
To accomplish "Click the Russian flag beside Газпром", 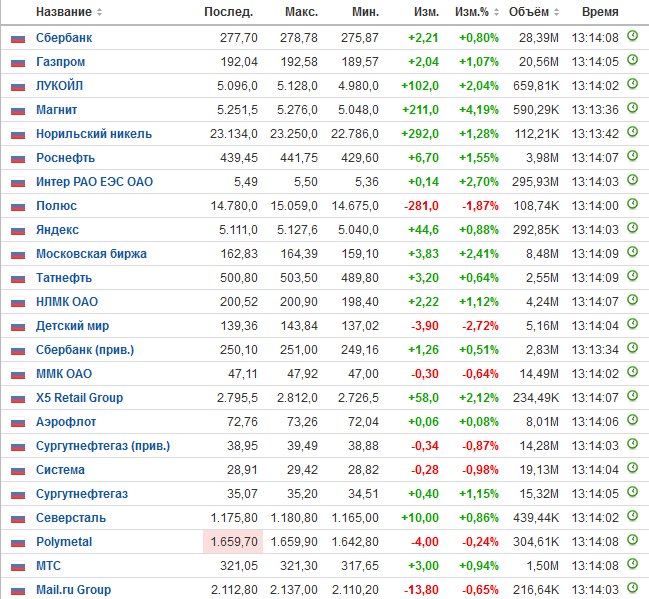I will point(18,63).
